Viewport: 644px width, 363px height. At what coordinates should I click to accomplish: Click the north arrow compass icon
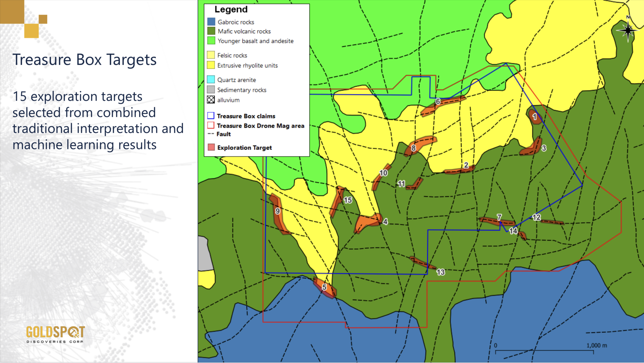tap(628, 30)
